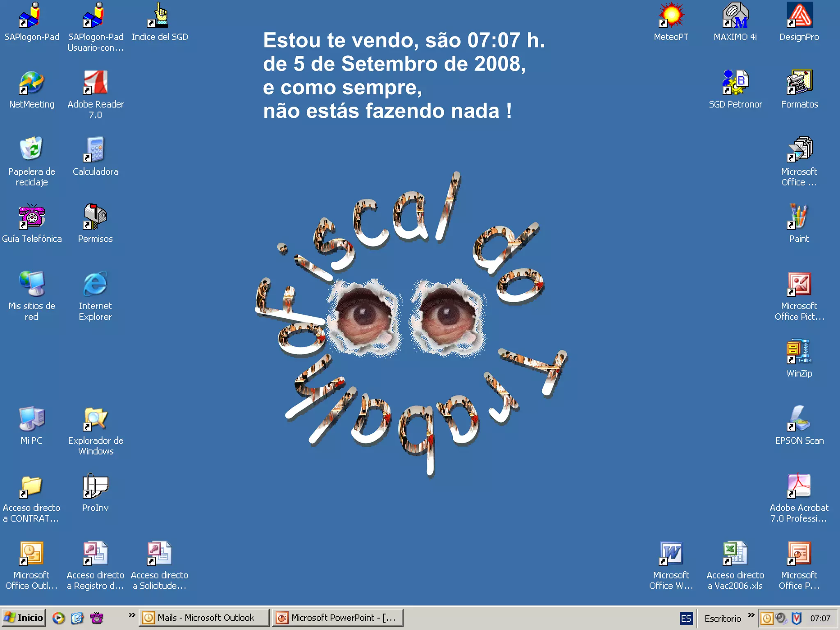Viewport: 840px width, 630px height.
Task: Select the MeteoPT sun icon
Action: click(671, 16)
